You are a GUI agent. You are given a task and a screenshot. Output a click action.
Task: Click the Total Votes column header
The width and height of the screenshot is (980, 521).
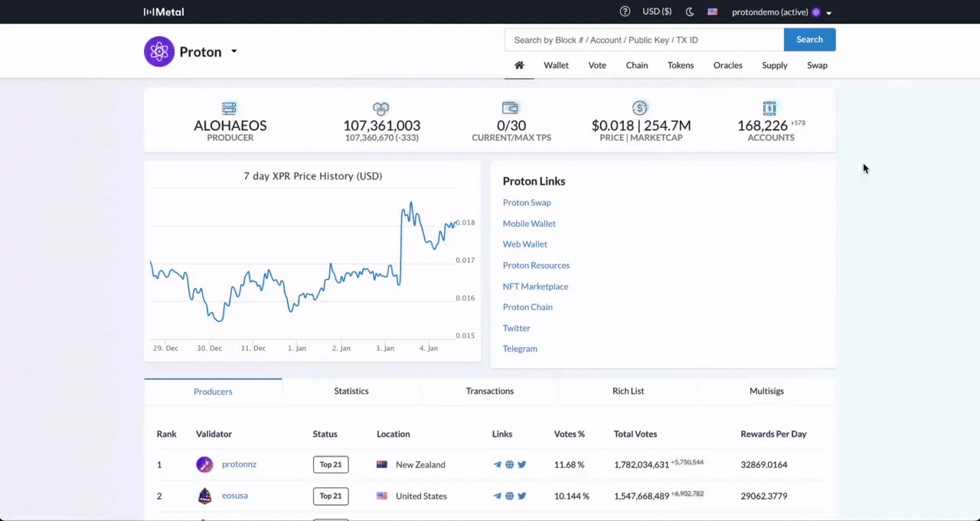click(635, 434)
